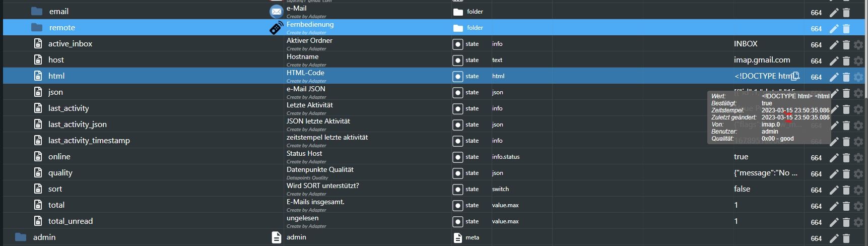Viewport: 868px width, 246px height.
Task: Click the meta type icon in admin row
Action: [457, 238]
